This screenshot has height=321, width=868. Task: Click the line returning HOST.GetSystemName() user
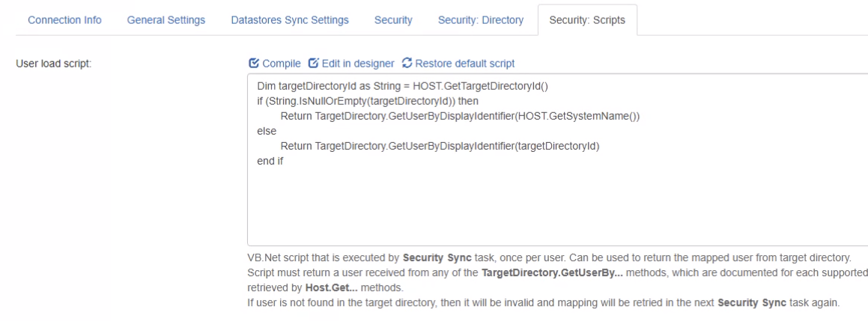tap(460, 116)
